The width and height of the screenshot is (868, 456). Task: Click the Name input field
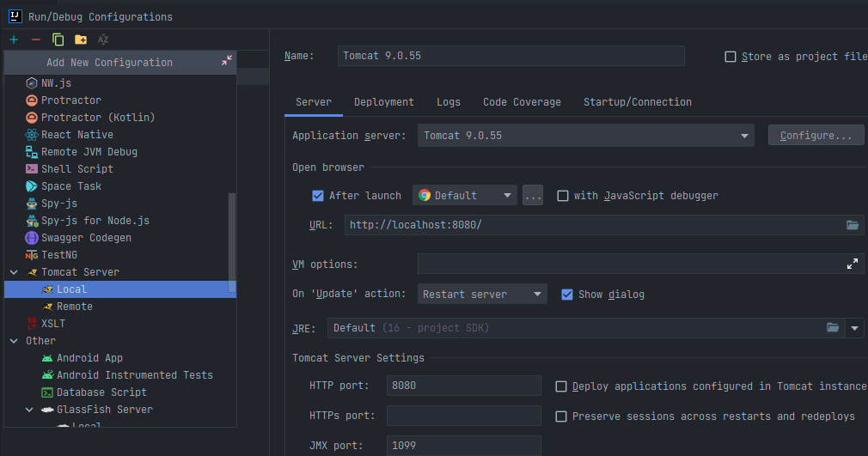511,56
